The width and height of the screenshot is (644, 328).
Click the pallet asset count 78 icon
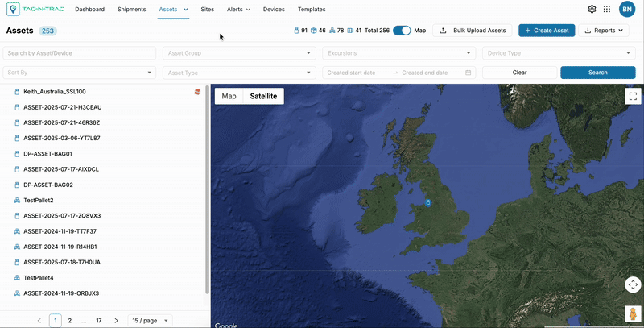(332, 31)
